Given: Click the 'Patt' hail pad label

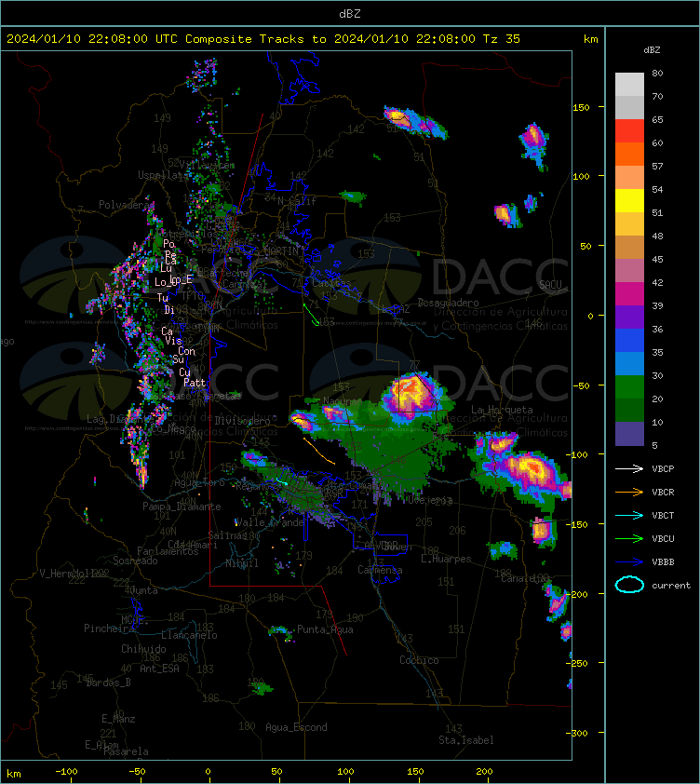Looking at the screenshot, I should pos(195,383).
